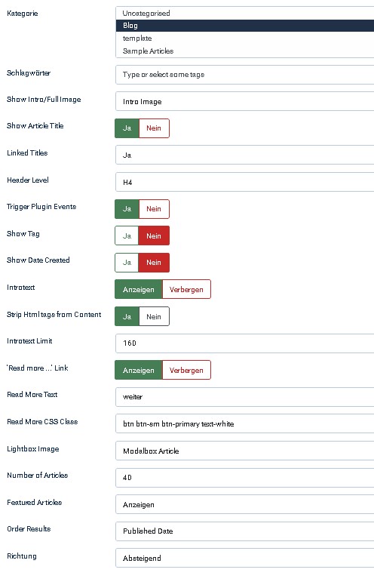Choose Sample Articles in Kategorie list
This screenshot has width=374, height=588.
pos(245,51)
